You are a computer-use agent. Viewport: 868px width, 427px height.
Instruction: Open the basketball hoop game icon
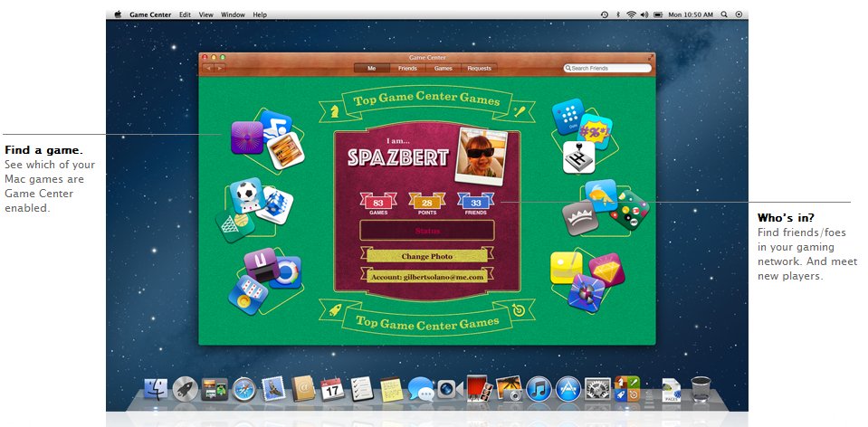[x=236, y=224]
